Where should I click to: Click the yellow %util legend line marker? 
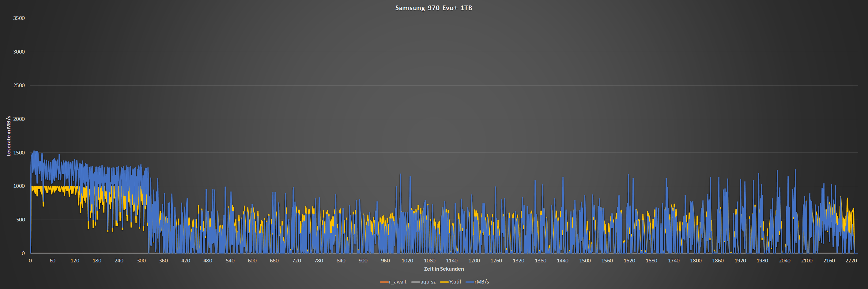(444, 282)
